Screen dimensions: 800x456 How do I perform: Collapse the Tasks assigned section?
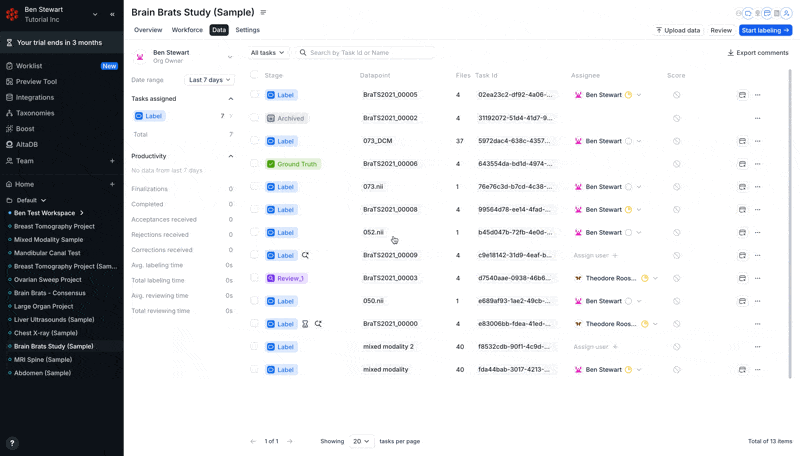pyautogui.click(x=231, y=99)
